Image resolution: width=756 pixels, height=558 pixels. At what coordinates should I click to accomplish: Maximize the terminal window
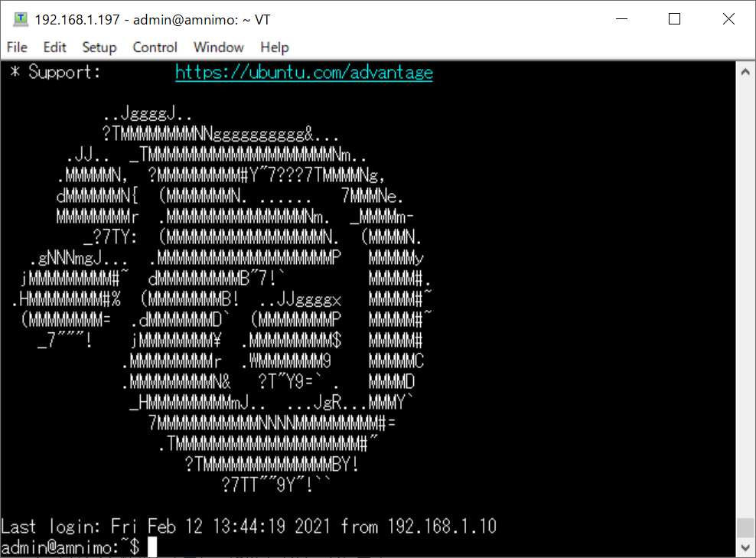675,19
